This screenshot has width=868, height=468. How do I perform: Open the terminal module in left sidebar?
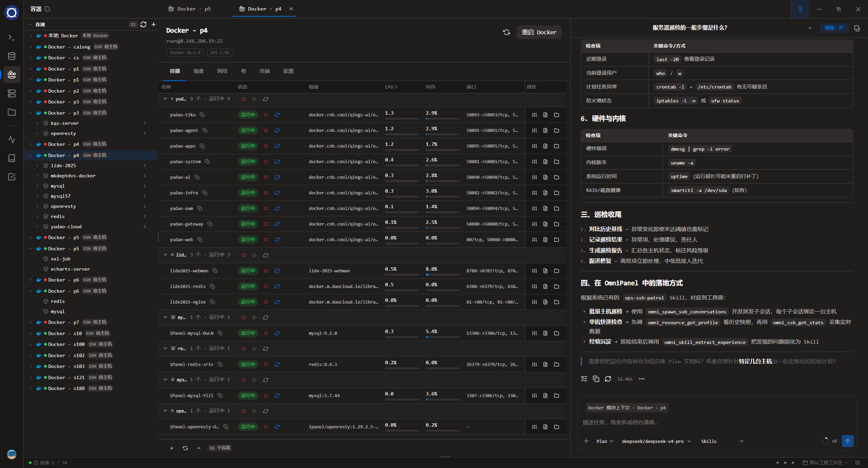[12, 37]
